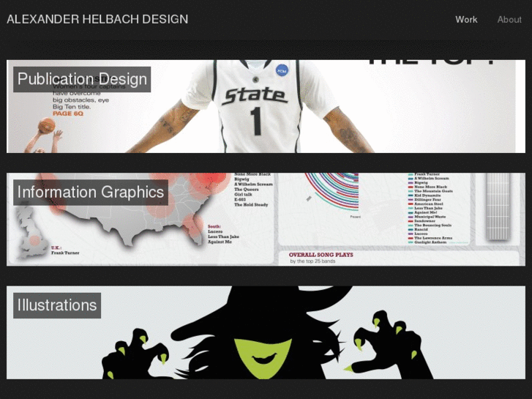Click the 'OVERALL SONG PLAYS' heading
Viewport: 532px width, 399px height.
pos(321,255)
